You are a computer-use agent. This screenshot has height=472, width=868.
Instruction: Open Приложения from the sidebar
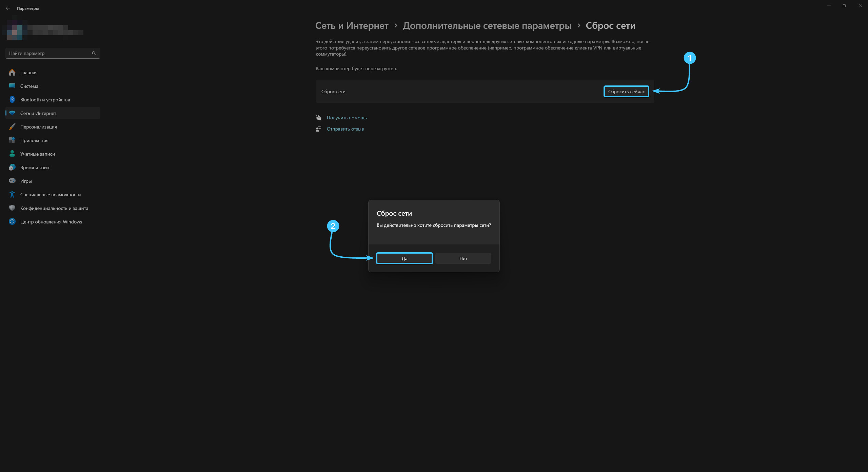coord(34,140)
